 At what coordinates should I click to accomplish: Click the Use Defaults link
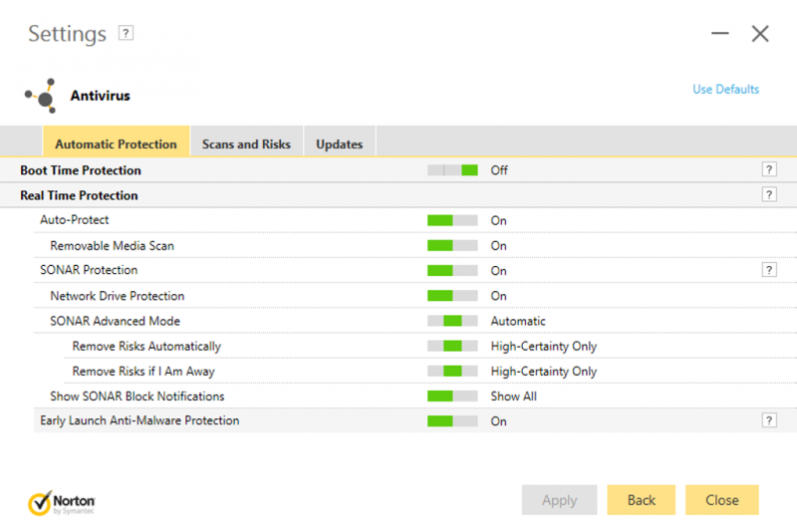point(725,90)
